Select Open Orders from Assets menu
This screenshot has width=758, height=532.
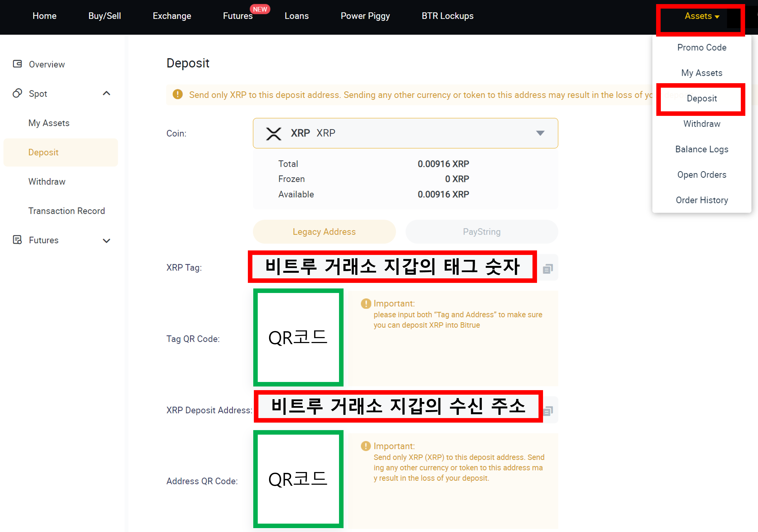click(702, 175)
